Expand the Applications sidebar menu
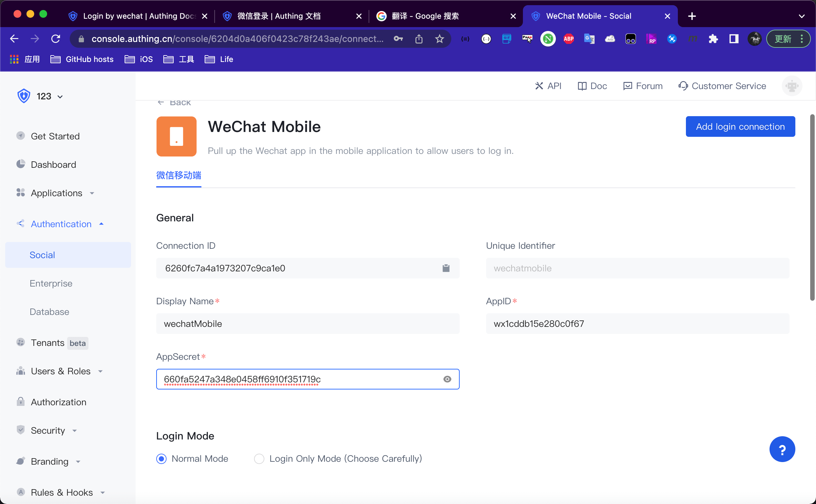The height and width of the screenshot is (504, 816). pos(56,193)
